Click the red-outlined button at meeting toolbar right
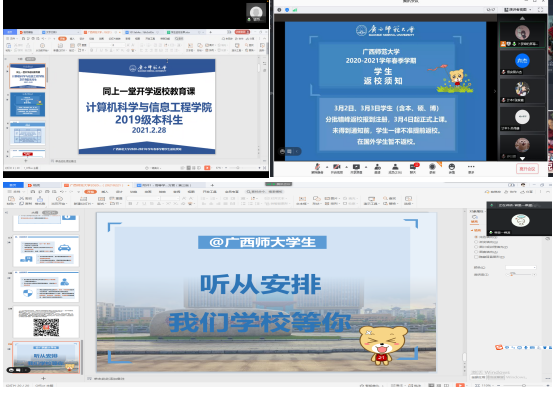558x395 pixels. click(527, 169)
